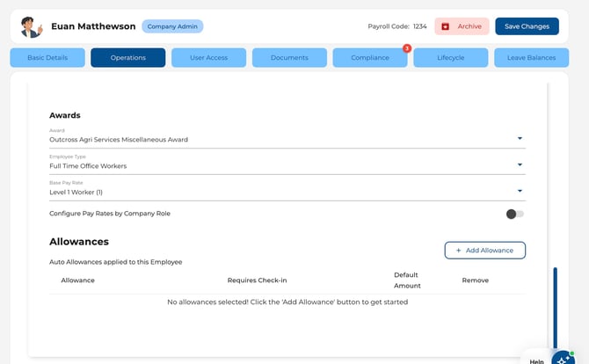Click the Awards section heading

coord(64,115)
